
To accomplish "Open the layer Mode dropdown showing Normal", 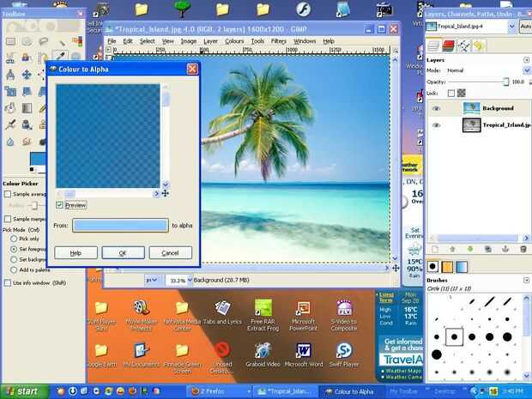I will (x=487, y=70).
